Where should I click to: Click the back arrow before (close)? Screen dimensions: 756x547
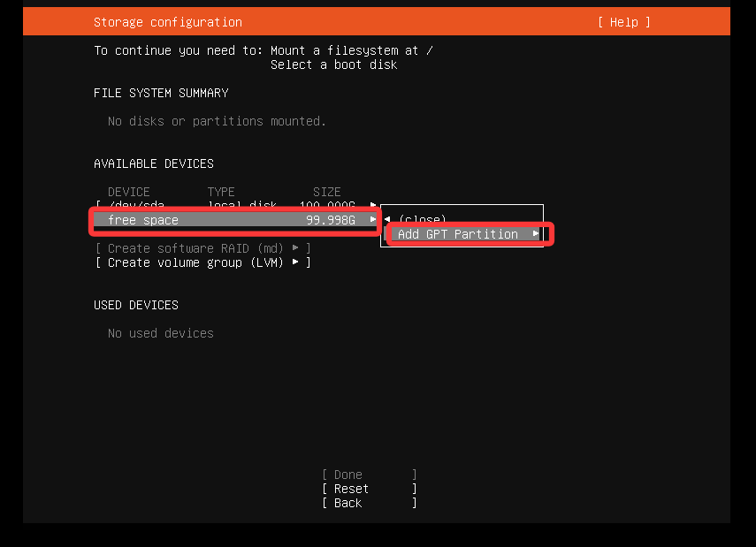(387, 219)
